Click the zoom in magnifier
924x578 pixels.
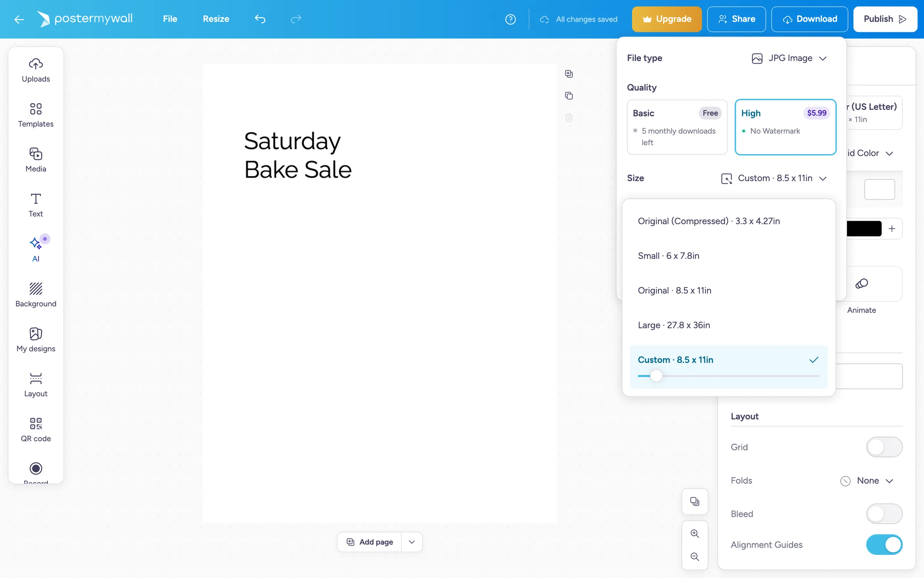pos(695,533)
